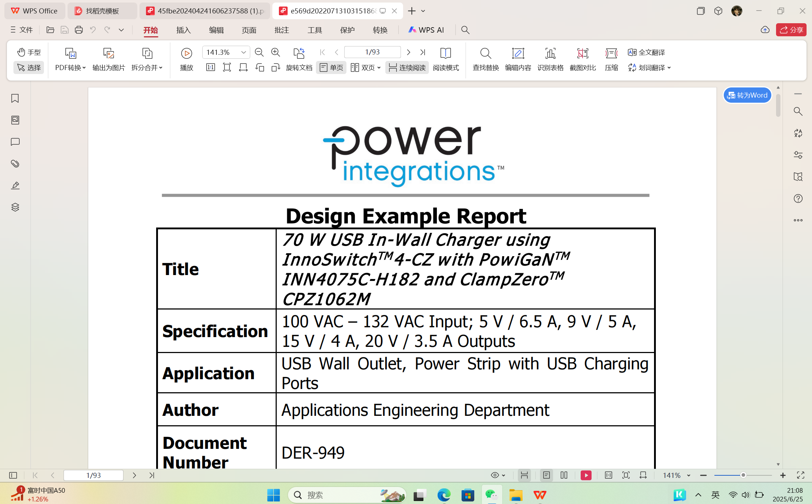Enter fullscreen from status bar
Image resolution: width=812 pixels, height=504 pixels.
[x=801, y=475]
